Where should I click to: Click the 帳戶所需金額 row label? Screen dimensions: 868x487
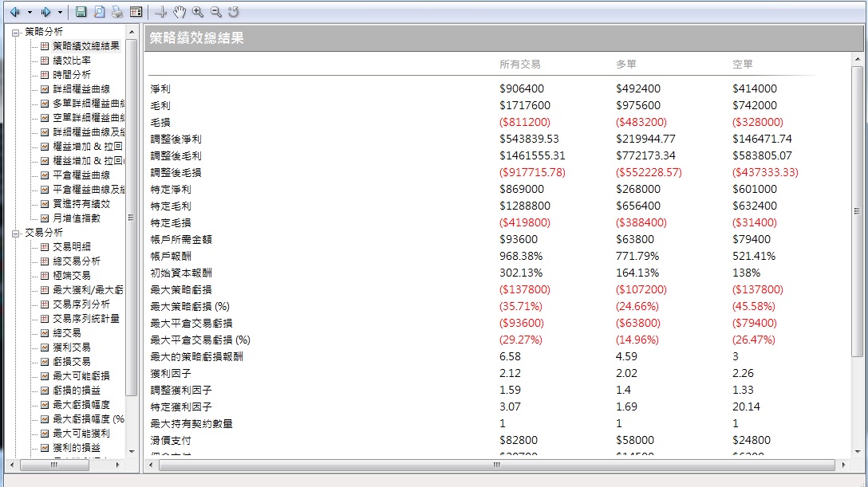pos(181,239)
